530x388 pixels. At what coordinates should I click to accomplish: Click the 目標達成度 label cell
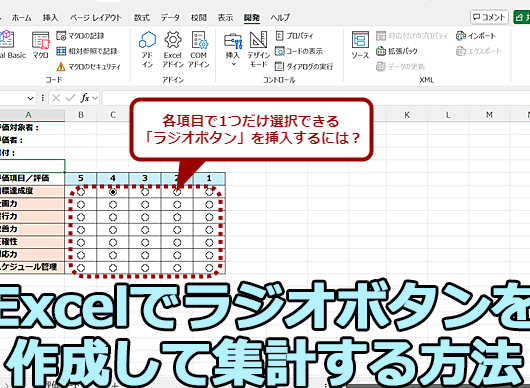point(32,191)
